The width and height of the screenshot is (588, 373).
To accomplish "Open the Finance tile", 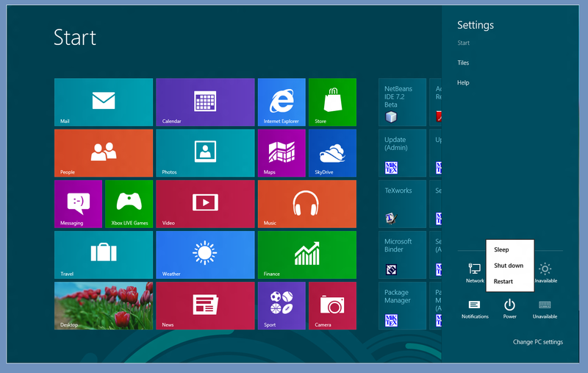I will click(x=306, y=255).
